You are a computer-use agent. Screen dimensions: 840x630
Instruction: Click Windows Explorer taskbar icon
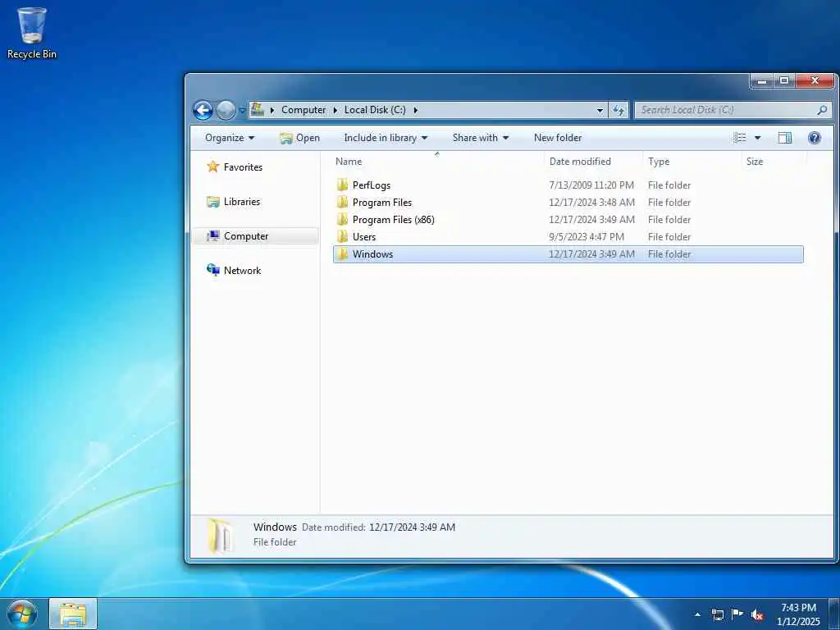[x=73, y=614]
